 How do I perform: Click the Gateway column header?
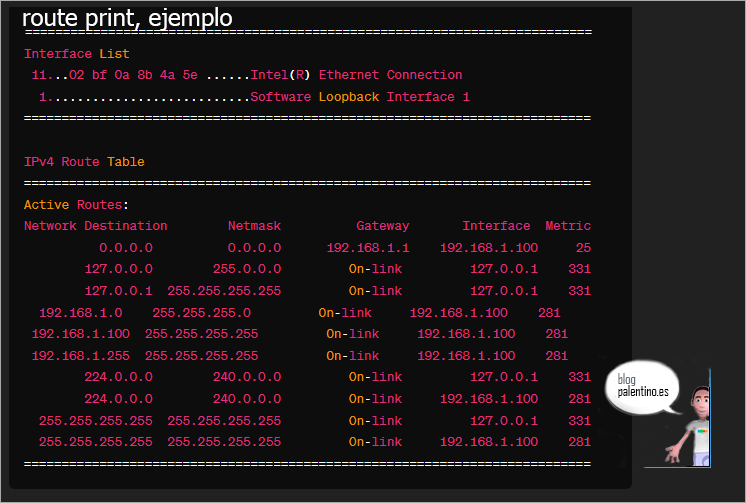click(x=383, y=226)
